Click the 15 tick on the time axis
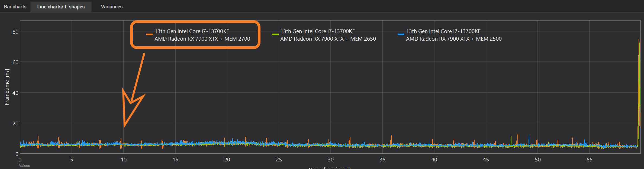 175,160
